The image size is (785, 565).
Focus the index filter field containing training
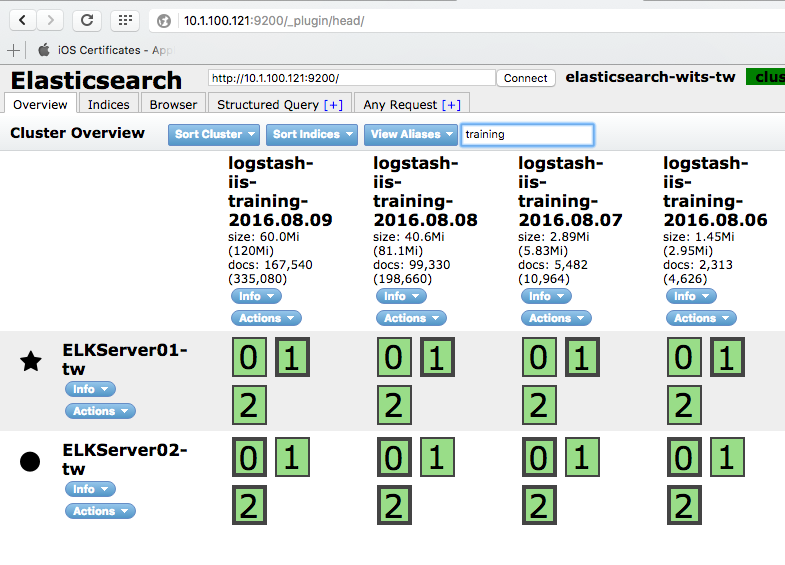click(527, 135)
